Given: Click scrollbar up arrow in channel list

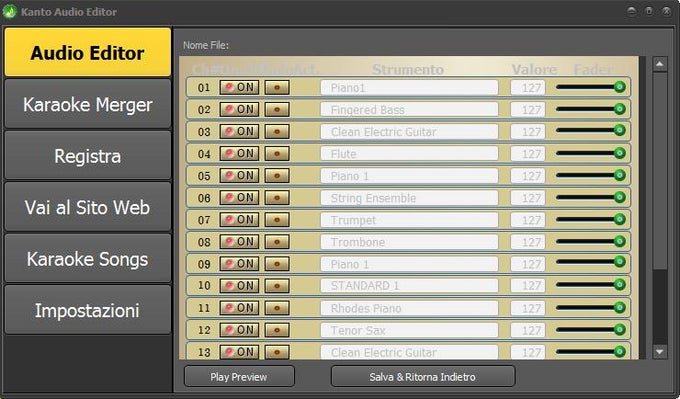Looking at the screenshot, I should click(x=660, y=64).
